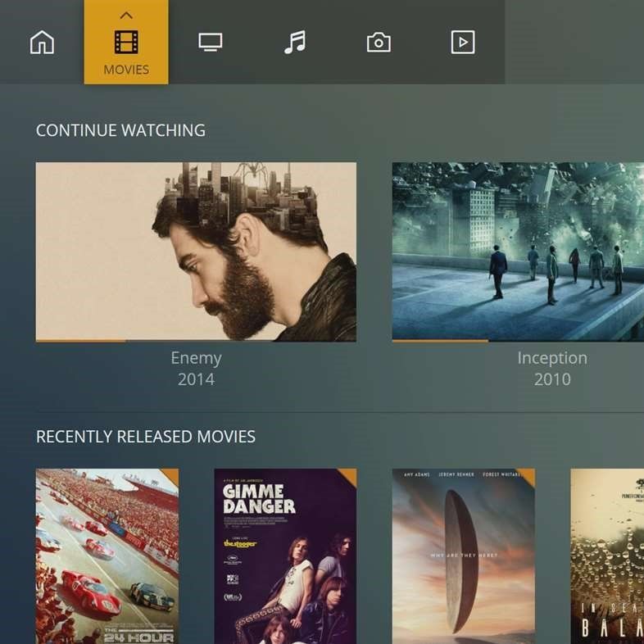644x644 pixels.
Task: Open the Gimme Danger movie poster
Action: (285, 556)
